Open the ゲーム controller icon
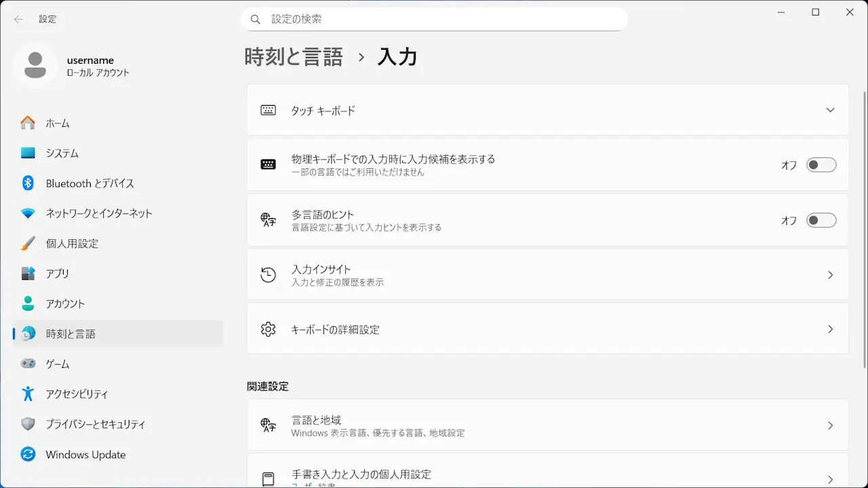The image size is (868, 488). coord(28,364)
